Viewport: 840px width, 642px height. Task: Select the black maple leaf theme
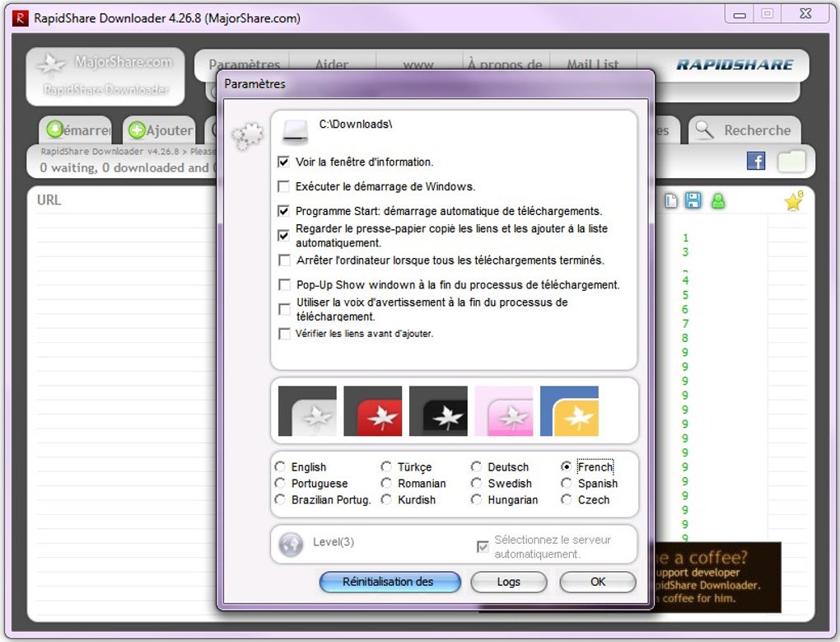click(438, 411)
